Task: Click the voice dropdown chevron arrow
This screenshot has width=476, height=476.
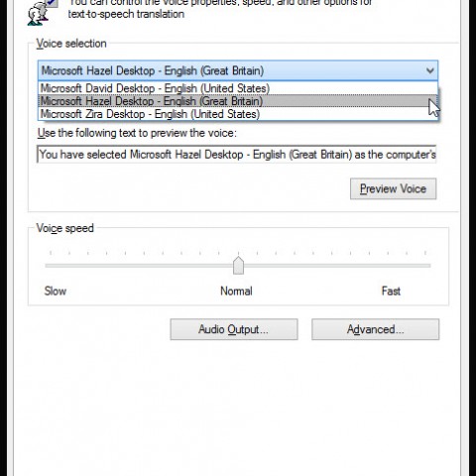Action: 429,70
